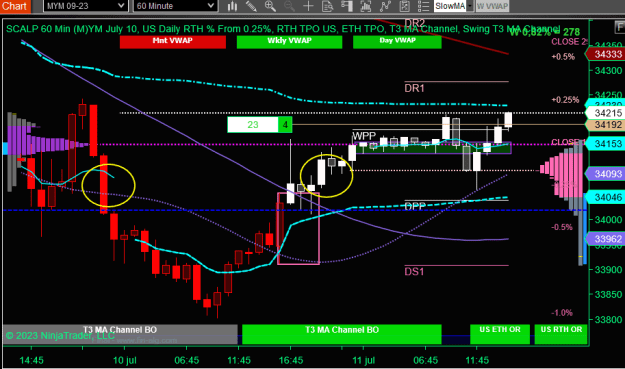Click the zoom in magnifier icon
Screen dimensions: 625x369
pyautogui.click(x=270, y=6)
